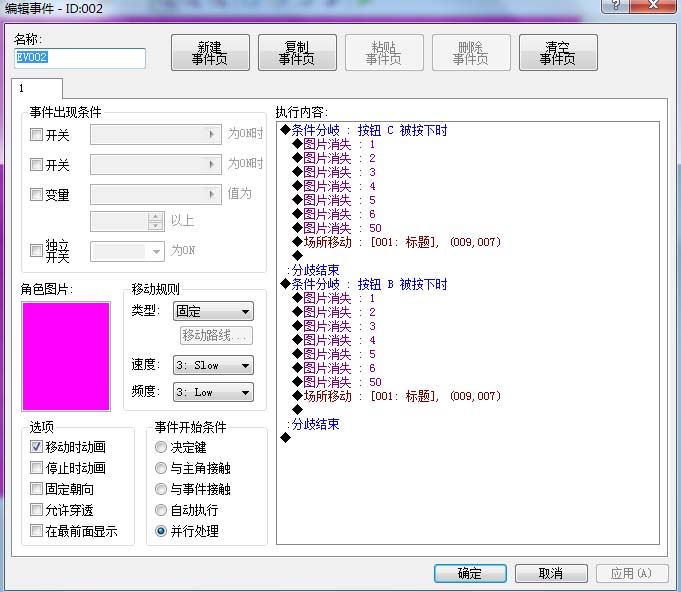Screen dimensions: 681x592
Task: Select 图片消失 : 6 under 按钮 B branch
Action: pos(334,368)
